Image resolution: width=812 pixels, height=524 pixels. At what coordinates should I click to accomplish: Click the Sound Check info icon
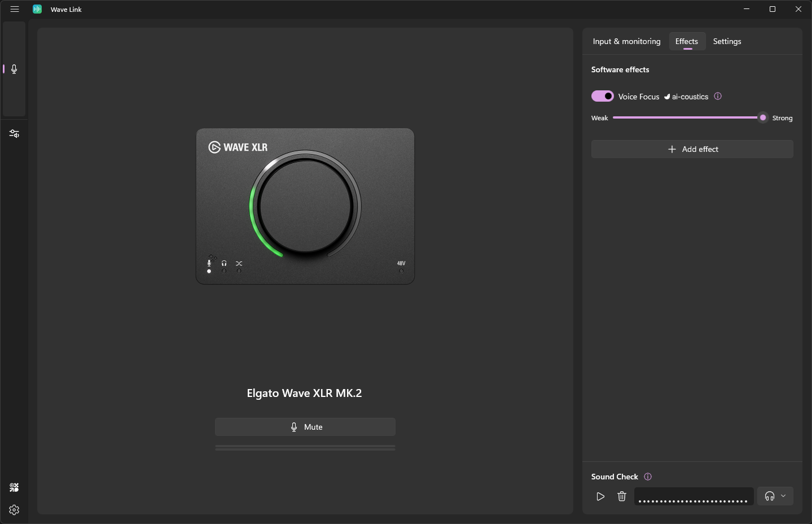click(x=648, y=477)
